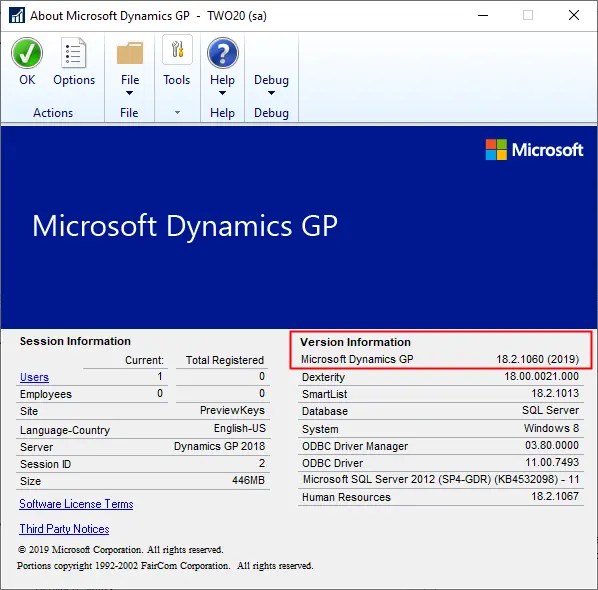
Task: Click the Database value SQL Server
Action: tap(550, 410)
